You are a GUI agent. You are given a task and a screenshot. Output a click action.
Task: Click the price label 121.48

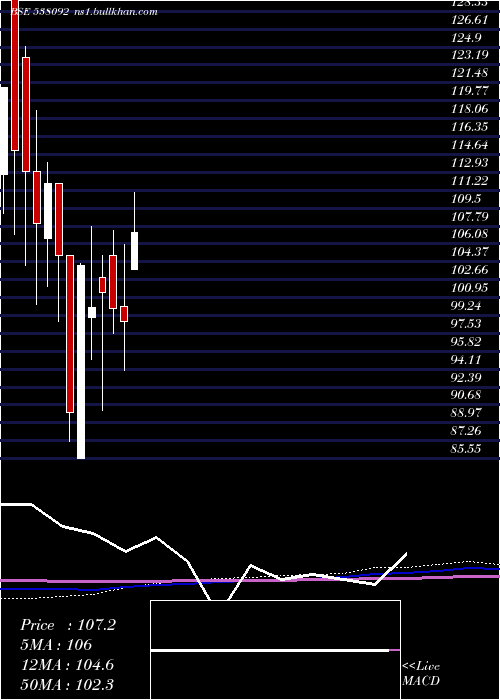[470, 73]
